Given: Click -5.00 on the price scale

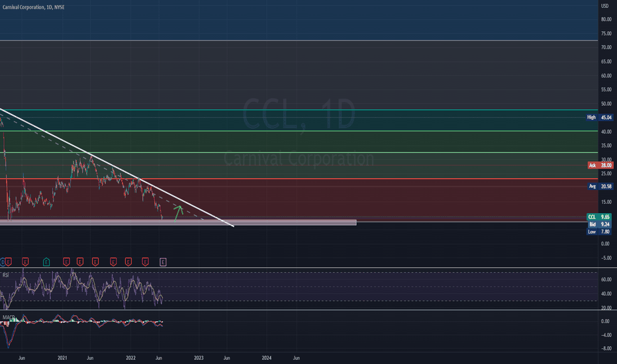Looking at the screenshot, I should [x=606, y=258].
